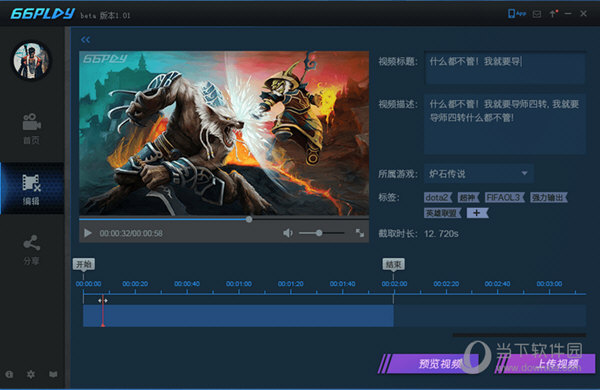This screenshot has width=600, height=390.
Task: Play the video with the play button
Action: [88, 233]
